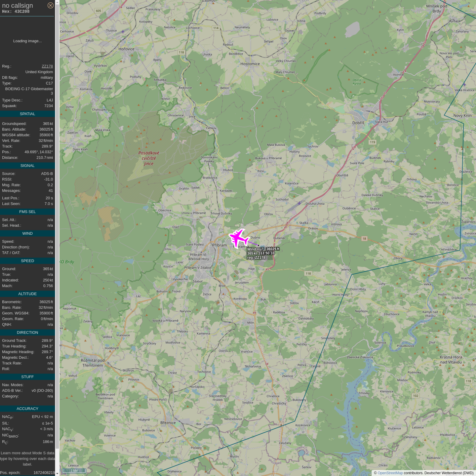Click the airport icon near Dlouhá Lhota
The width and height of the screenshot is (476, 476).
point(299,203)
